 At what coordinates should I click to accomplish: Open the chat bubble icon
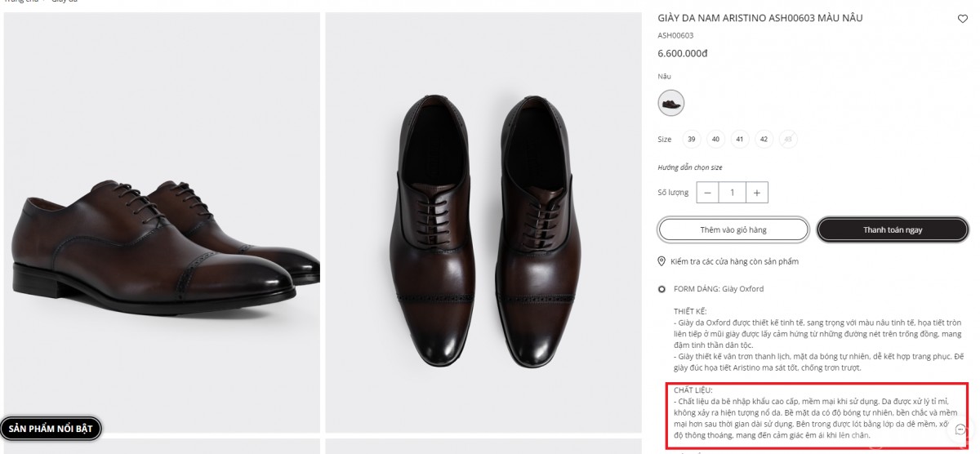point(960,430)
